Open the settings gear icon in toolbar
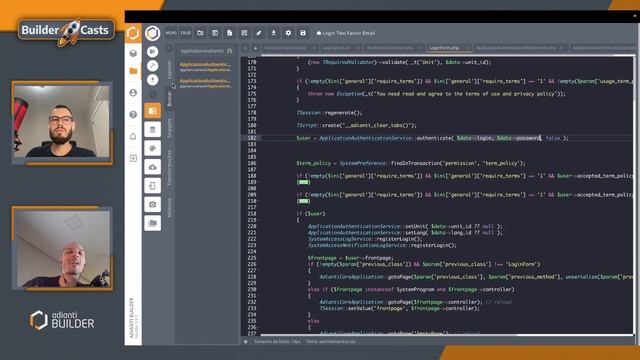640x360 pixels. coord(288,33)
